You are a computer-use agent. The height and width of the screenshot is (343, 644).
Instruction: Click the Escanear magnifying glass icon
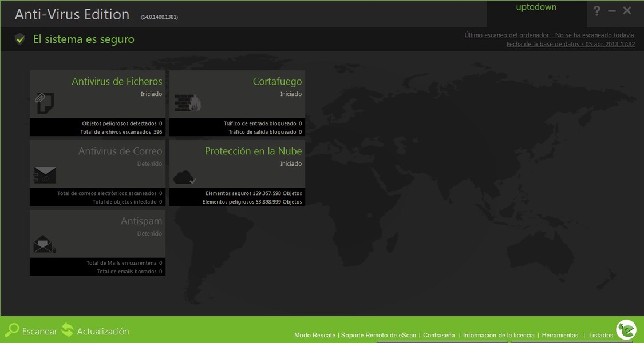(12, 330)
